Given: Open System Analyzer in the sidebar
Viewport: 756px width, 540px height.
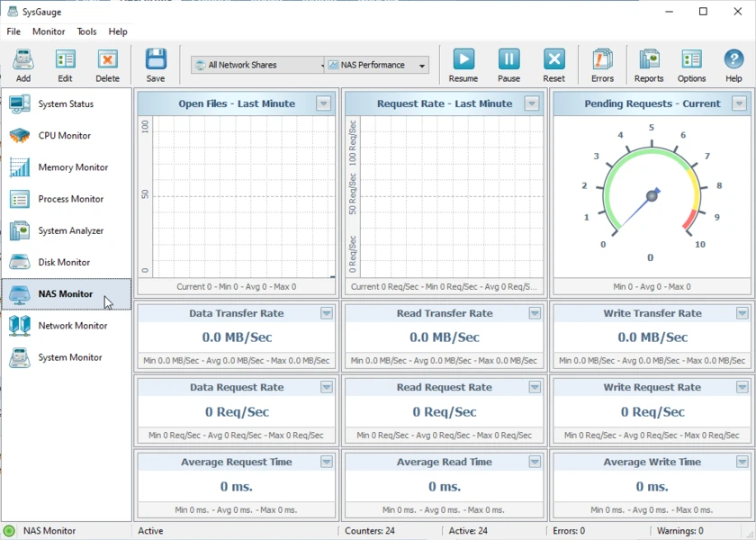Looking at the screenshot, I should point(67,231).
